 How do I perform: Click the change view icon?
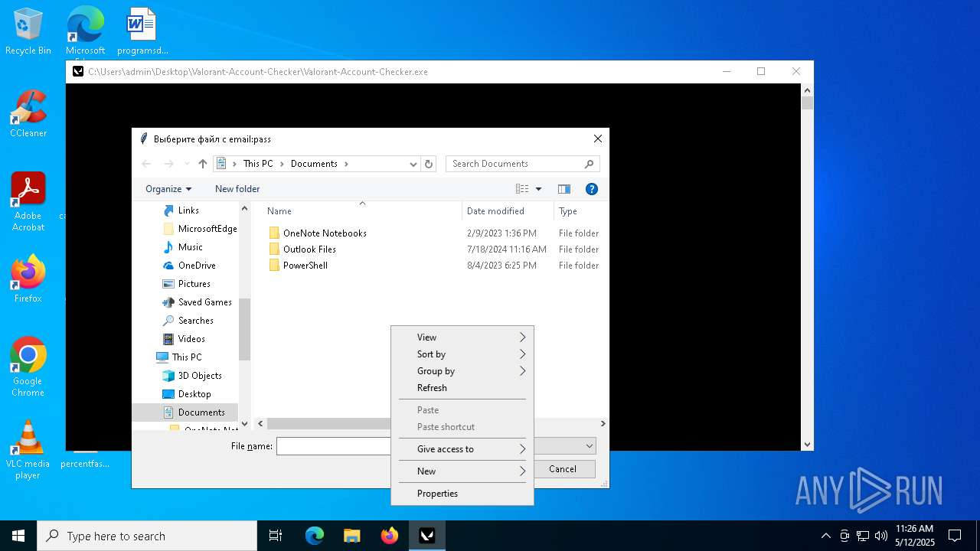click(522, 189)
